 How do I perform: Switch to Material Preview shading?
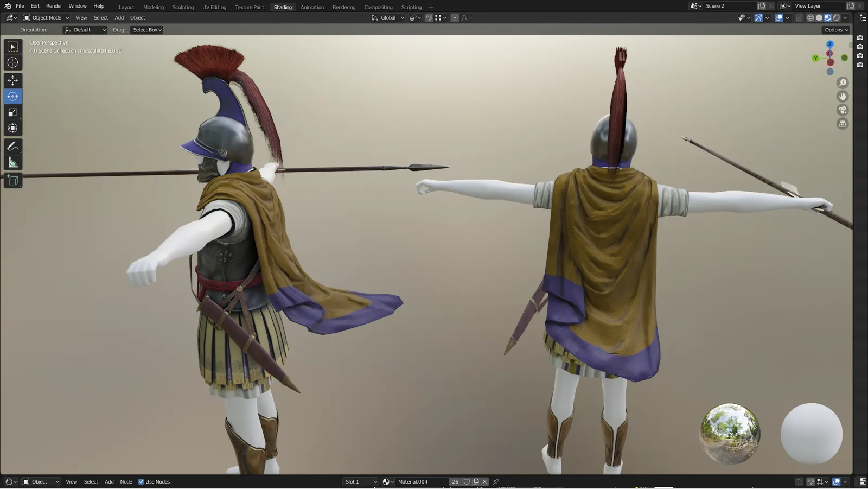pos(828,18)
